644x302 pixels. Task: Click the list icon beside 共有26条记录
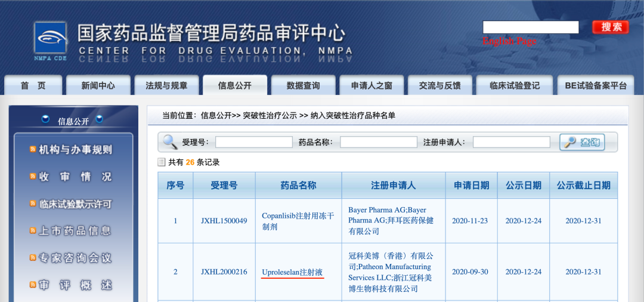click(x=162, y=162)
